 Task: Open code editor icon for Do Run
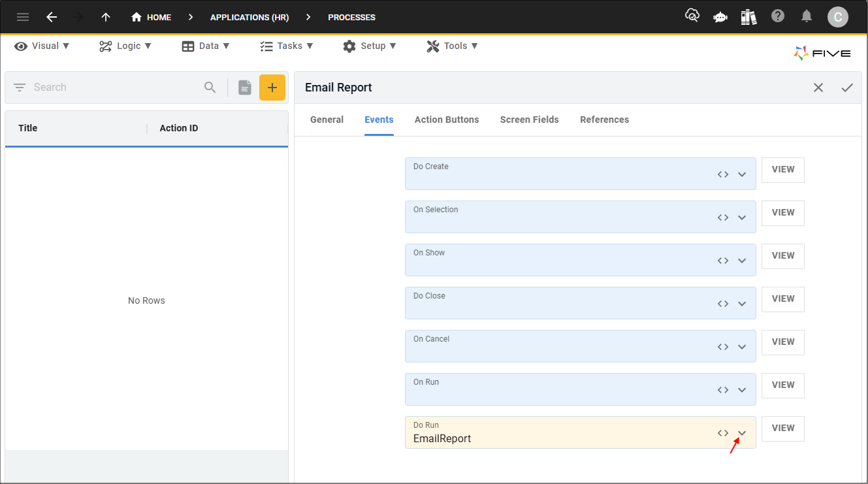[x=722, y=433]
